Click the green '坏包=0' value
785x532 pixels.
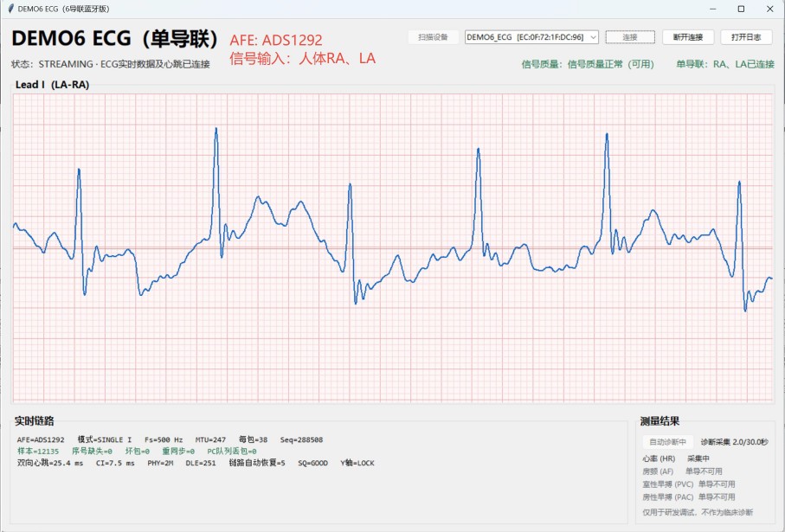(x=137, y=452)
